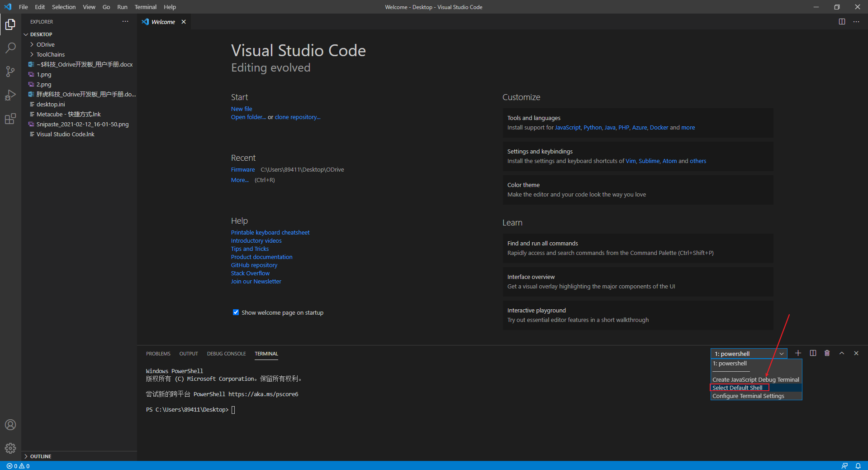
Task: Close the Welcome tab
Action: coord(184,22)
